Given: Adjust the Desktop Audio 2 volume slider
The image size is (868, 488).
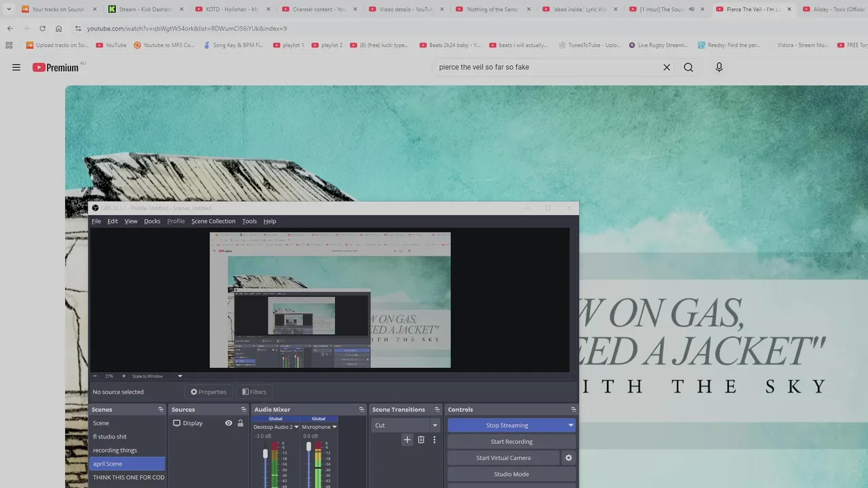Looking at the screenshot, I should [x=265, y=453].
